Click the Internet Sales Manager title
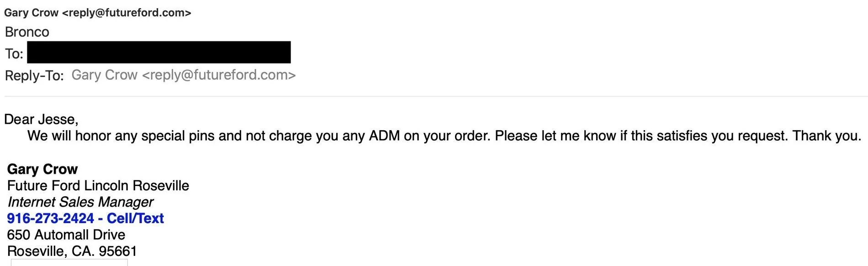This screenshot has width=868, height=266. point(80,202)
